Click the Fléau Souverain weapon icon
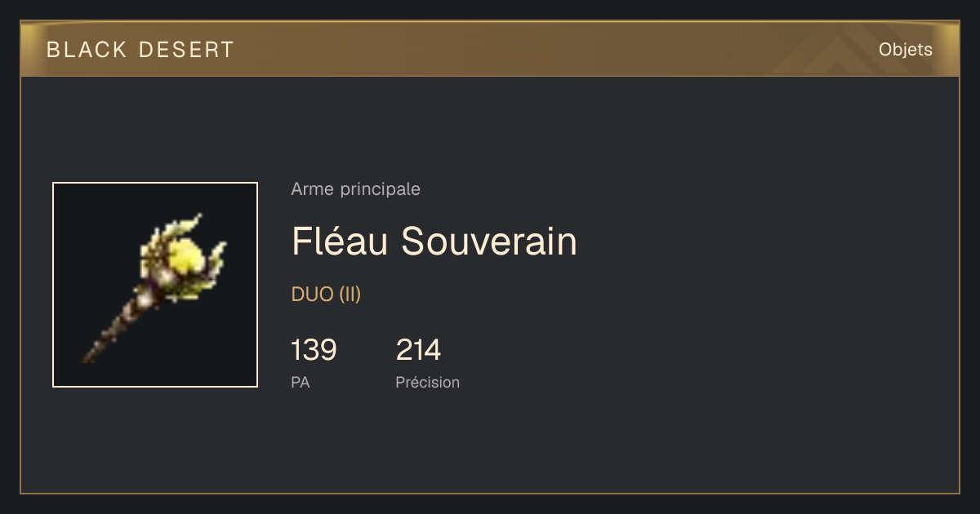Screen dimensions: 980x514 pyautogui.click(x=155, y=285)
